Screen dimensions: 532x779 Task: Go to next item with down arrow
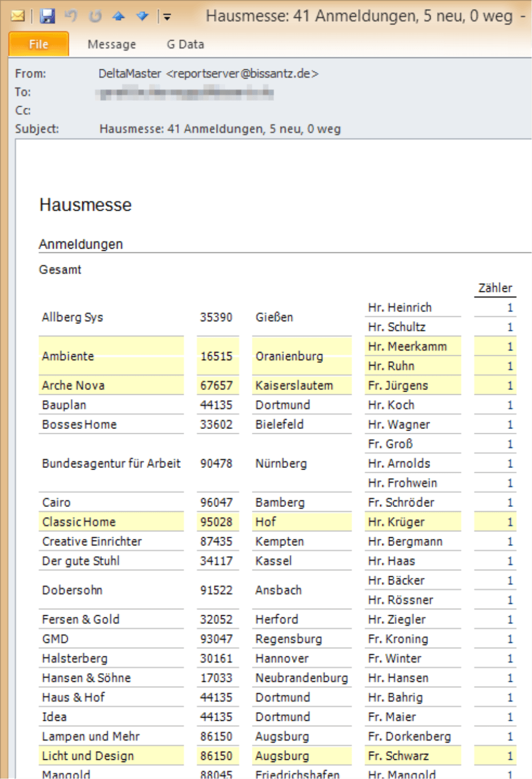142,16
